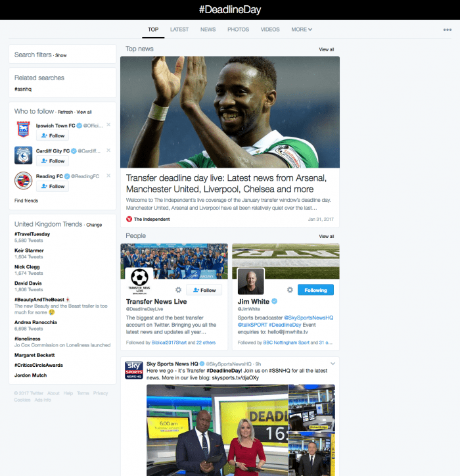Expand the Sky Sports tweet options chevron
The image size is (460, 476).
[x=333, y=364]
